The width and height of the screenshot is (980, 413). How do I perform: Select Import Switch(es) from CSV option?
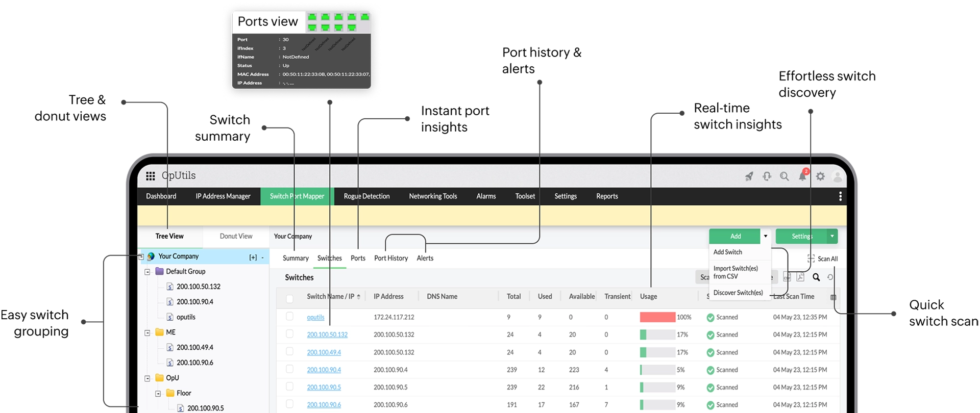pyautogui.click(x=736, y=272)
